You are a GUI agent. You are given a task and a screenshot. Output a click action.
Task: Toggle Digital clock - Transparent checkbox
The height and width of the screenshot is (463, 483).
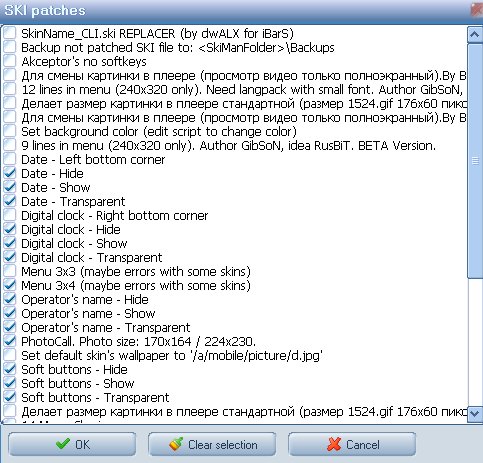10,257
